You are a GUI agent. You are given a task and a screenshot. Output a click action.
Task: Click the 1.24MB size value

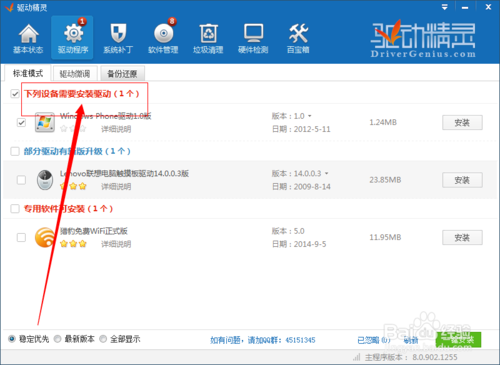[x=383, y=122]
